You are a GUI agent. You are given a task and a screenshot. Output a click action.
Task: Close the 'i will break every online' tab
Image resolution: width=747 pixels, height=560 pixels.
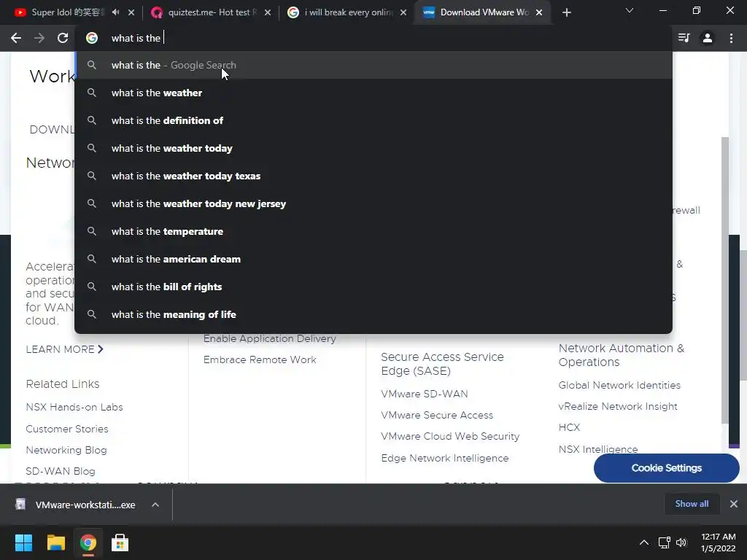tap(403, 12)
